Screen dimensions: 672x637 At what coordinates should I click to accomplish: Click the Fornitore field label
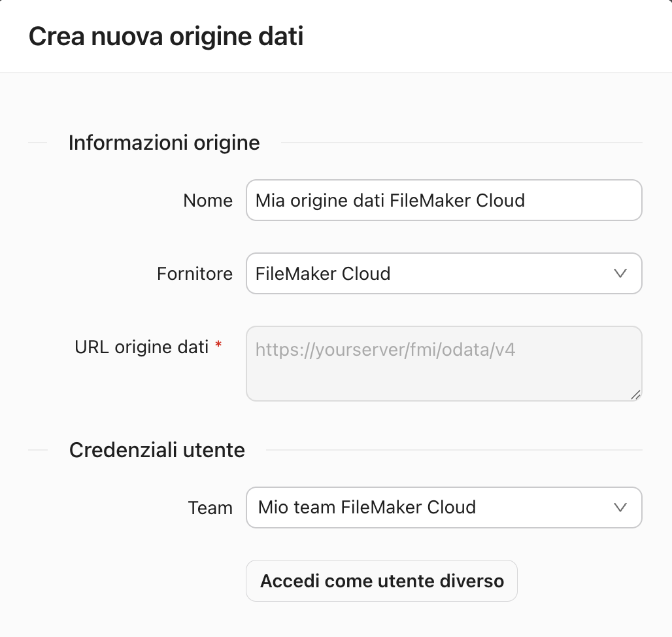pyautogui.click(x=194, y=273)
